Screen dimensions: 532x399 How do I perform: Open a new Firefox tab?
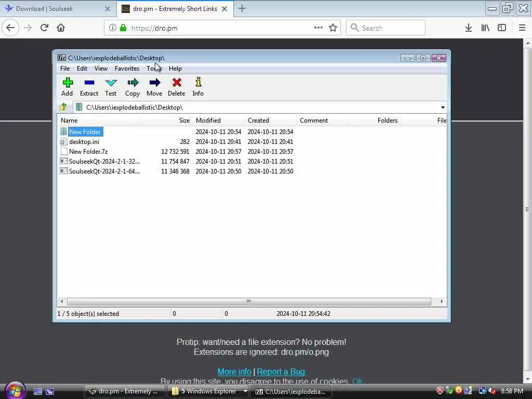pos(242,8)
